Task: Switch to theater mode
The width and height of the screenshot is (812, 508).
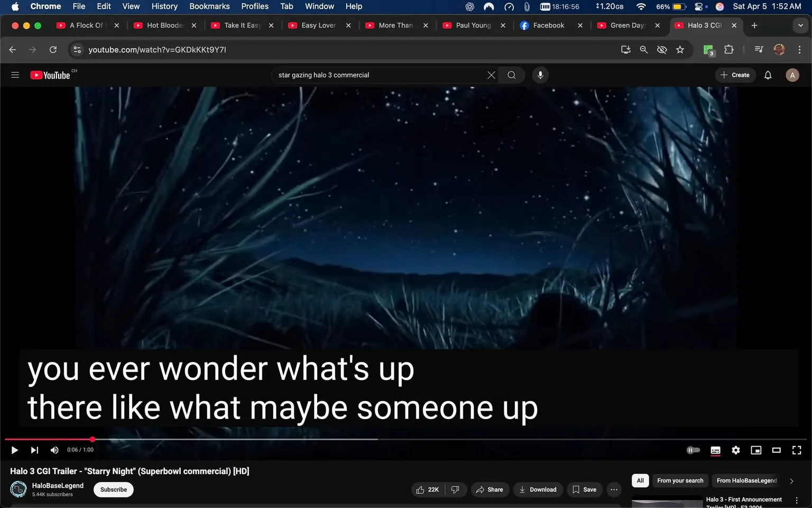Action: coord(776,450)
